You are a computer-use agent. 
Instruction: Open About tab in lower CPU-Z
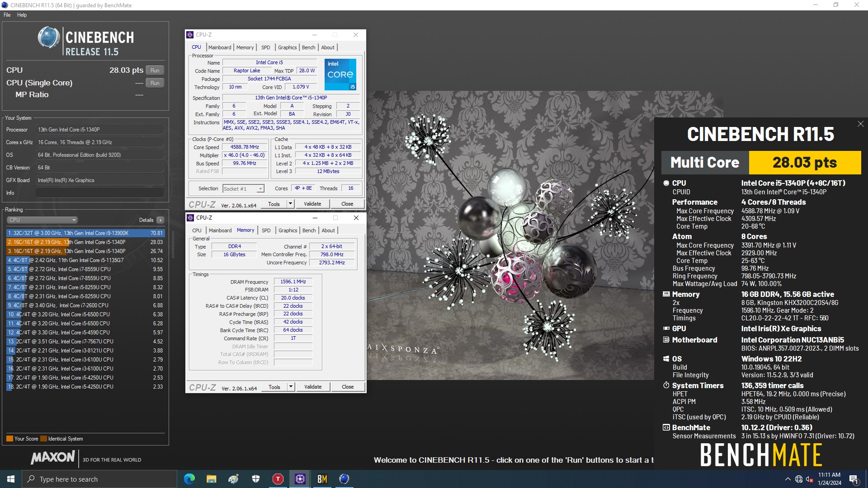coord(328,230)
